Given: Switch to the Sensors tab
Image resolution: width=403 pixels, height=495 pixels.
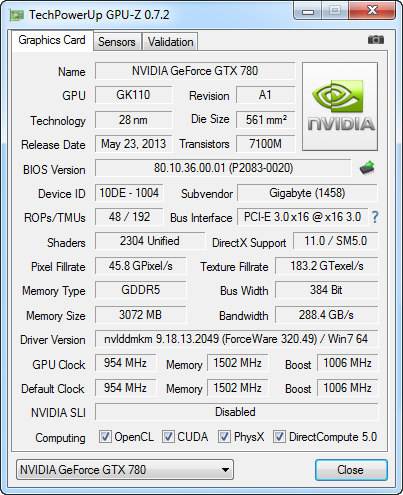Looking at the screenshot, I should [x=117, y=42].
